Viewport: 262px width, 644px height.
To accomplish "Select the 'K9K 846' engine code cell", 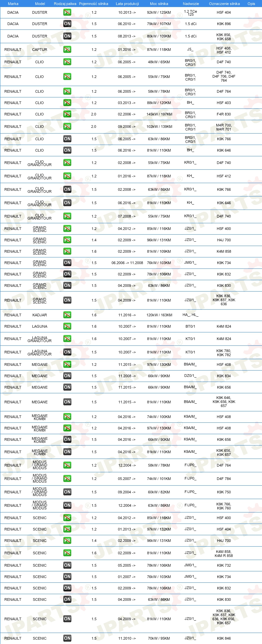I will click(224, 638).
